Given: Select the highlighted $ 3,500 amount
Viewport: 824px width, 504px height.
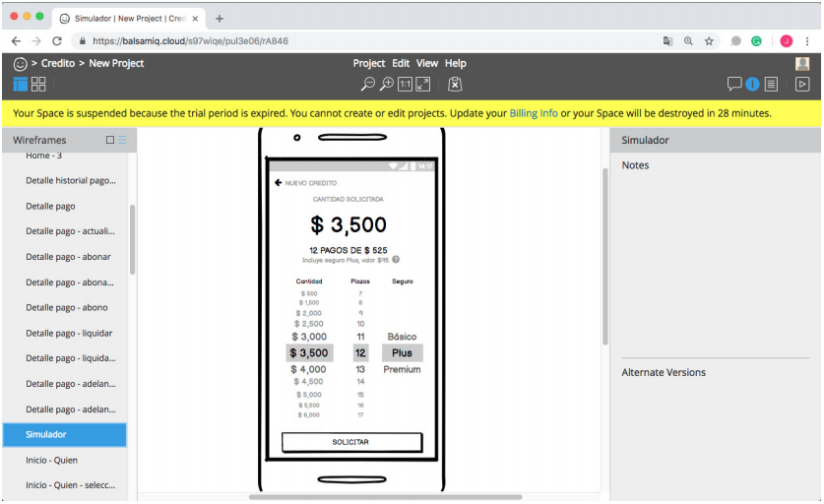Looking at the screenshot, I should (x=309, y=352).
